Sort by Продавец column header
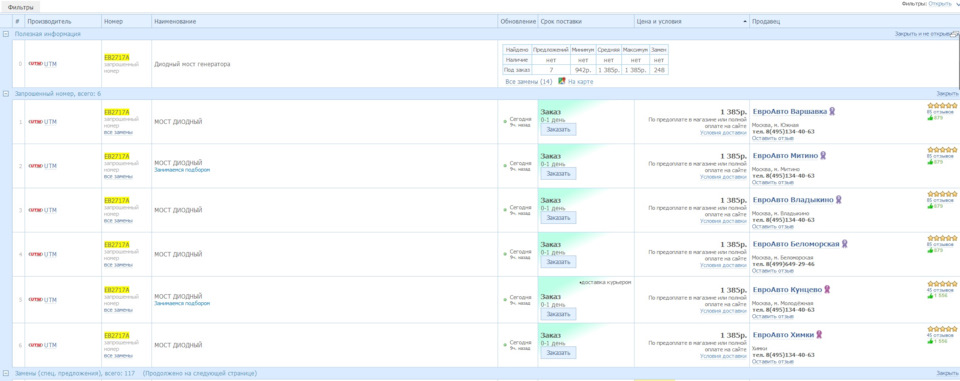The width and height of the screenshot is (960, 381). 765,21
